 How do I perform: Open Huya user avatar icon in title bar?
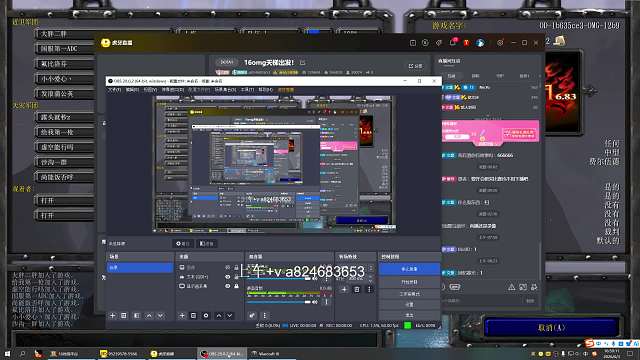click(480, 42)
